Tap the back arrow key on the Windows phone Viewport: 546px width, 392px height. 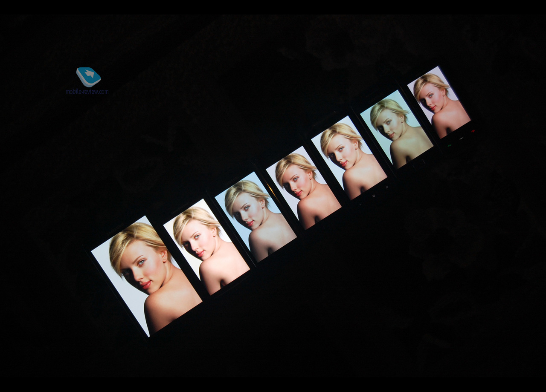coord(360,205)
